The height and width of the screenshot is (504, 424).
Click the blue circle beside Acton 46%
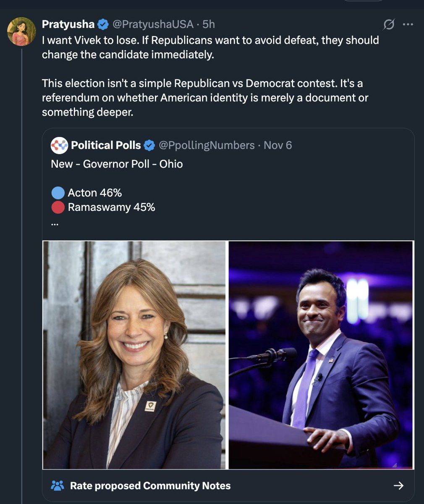coord(58,193)
